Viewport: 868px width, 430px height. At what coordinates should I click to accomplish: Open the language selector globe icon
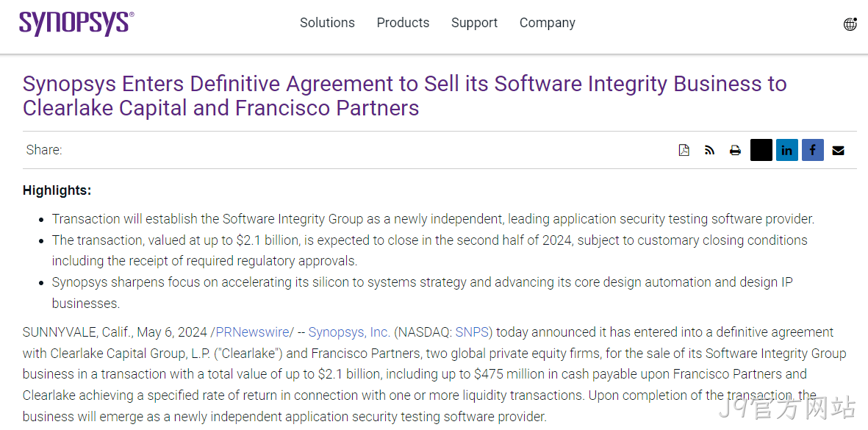click(850, 24)
